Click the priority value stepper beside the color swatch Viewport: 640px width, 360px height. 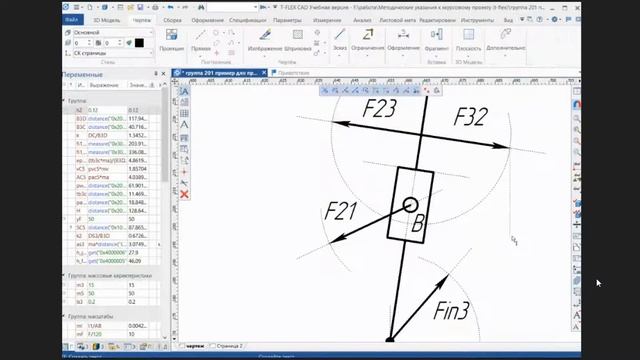113,43
